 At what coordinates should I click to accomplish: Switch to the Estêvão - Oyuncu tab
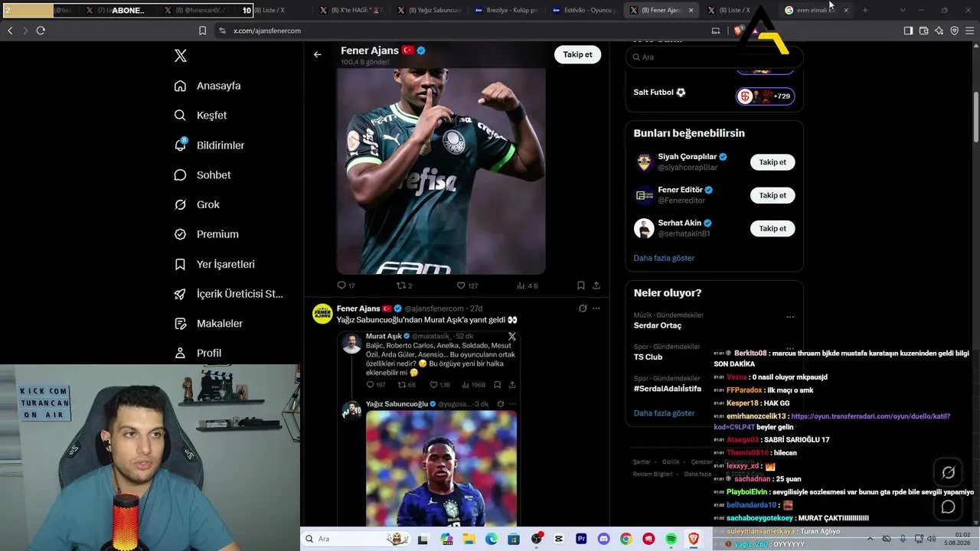point(585,10)
